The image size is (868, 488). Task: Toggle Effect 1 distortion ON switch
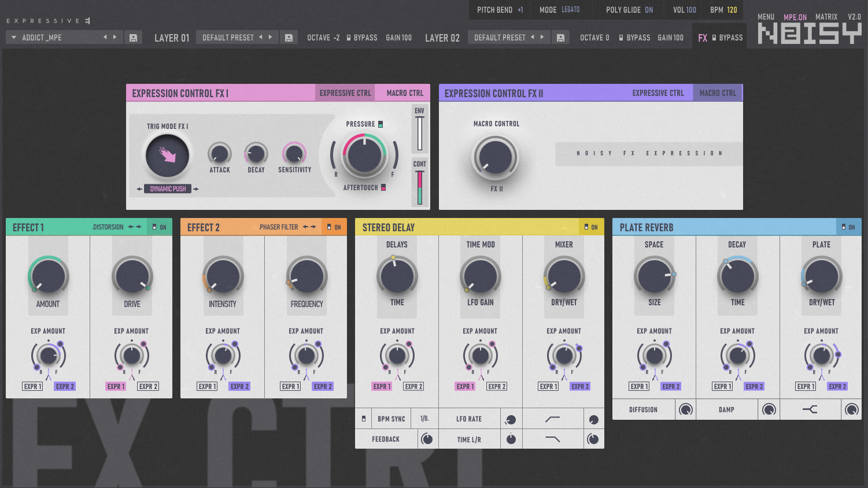(x=159, y=227)
